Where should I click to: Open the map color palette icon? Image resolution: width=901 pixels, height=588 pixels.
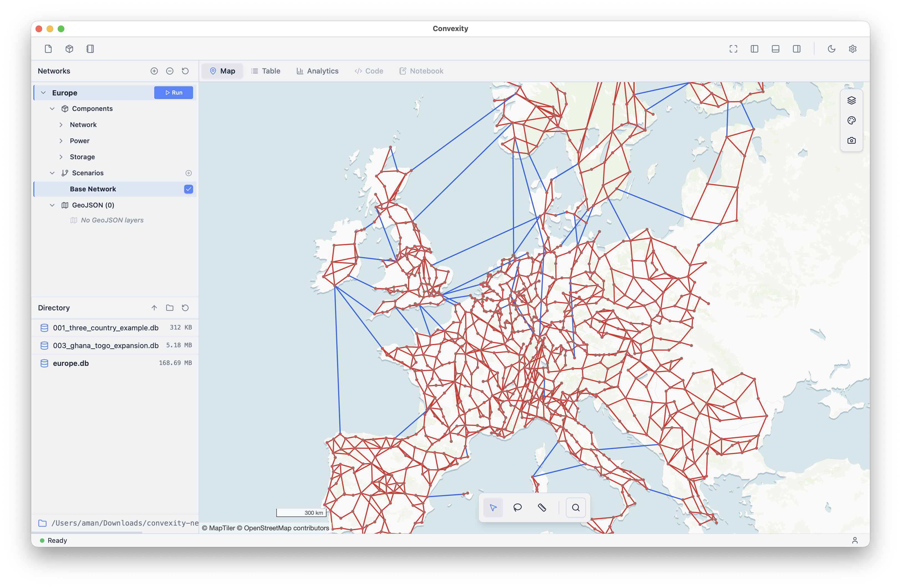click(x=851, y=120)
